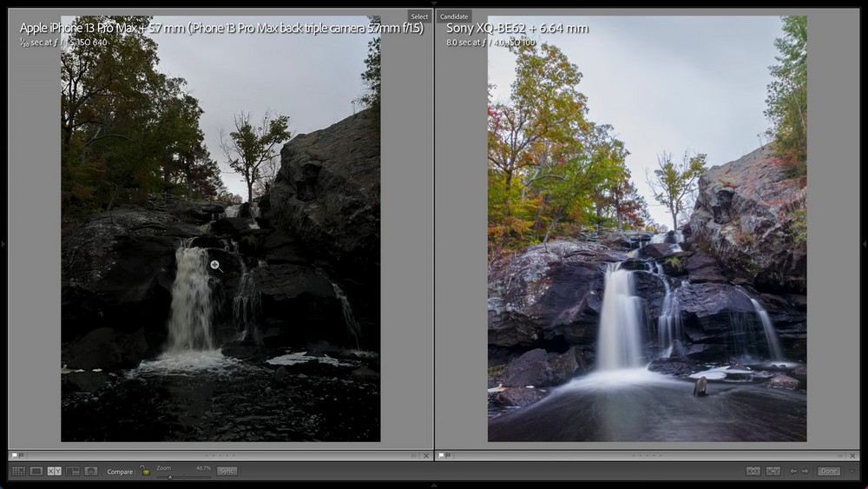The width and height of the screenshot is (868, 489).
Task: Select the next photo arrow
Action: click(x=805, y=471)
